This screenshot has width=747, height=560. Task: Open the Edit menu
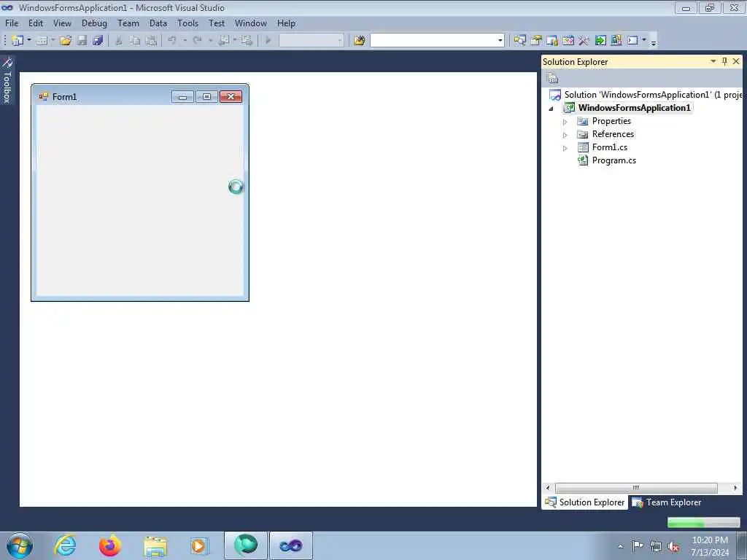36,23
